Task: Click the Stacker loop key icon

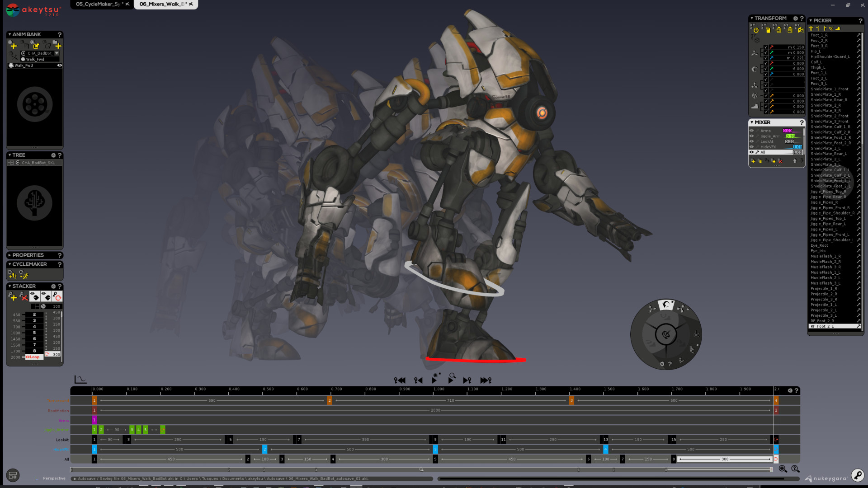Action: [57, 296]
